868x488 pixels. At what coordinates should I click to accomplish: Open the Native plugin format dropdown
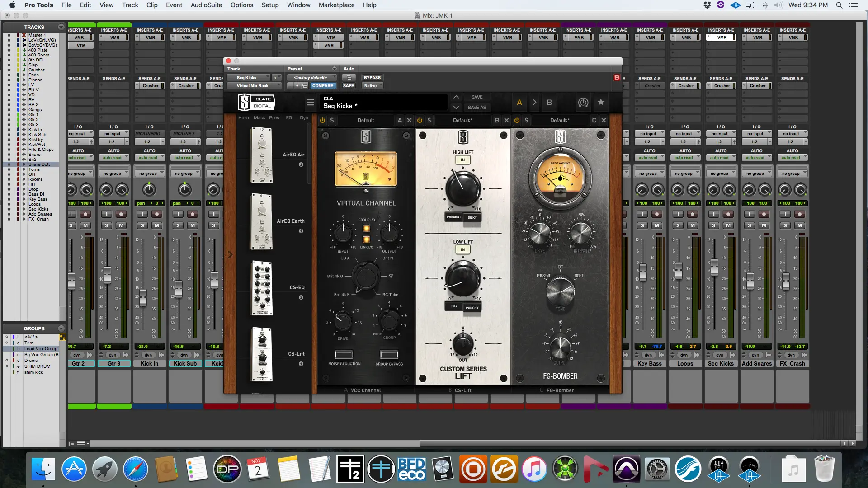coord(373,86)
